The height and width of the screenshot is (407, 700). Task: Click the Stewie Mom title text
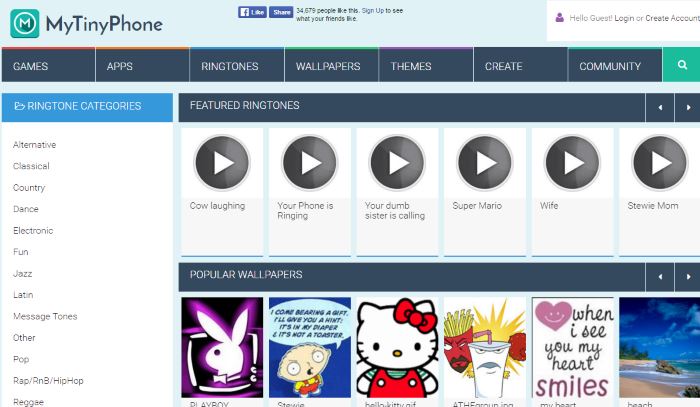653,206
